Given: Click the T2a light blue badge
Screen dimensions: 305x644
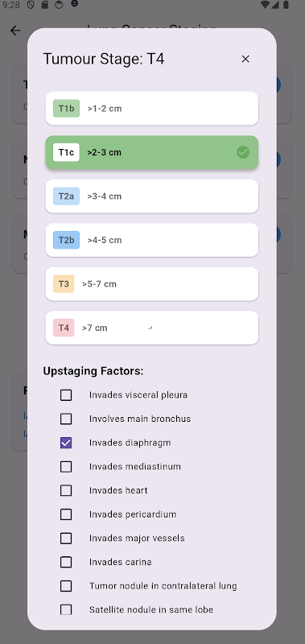Looking at the screenshot, I should 66,196.
